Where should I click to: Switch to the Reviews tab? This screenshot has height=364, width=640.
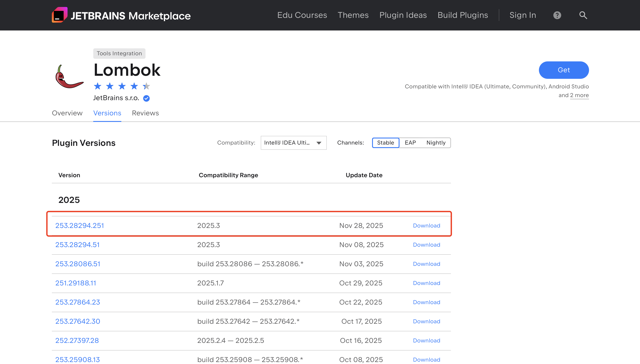point(145,113)
